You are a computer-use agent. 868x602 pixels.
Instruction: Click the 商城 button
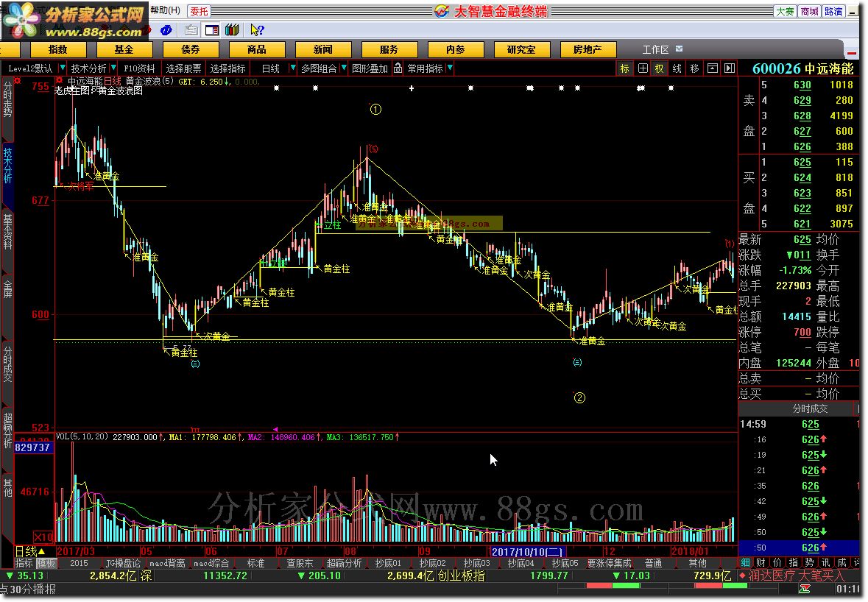point(809,11)
